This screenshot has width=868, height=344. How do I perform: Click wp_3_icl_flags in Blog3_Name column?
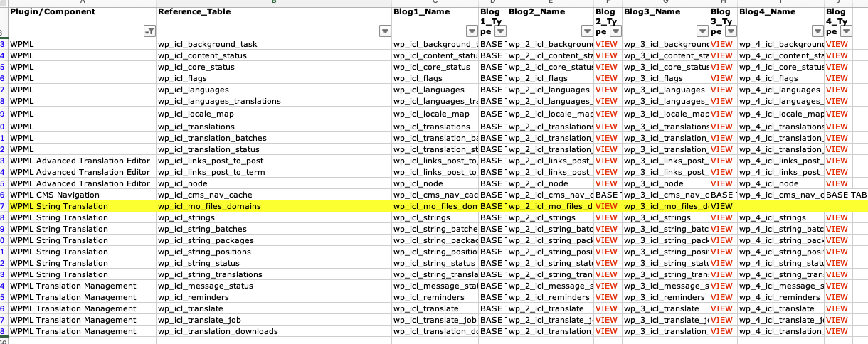click(x=654, y=78)
